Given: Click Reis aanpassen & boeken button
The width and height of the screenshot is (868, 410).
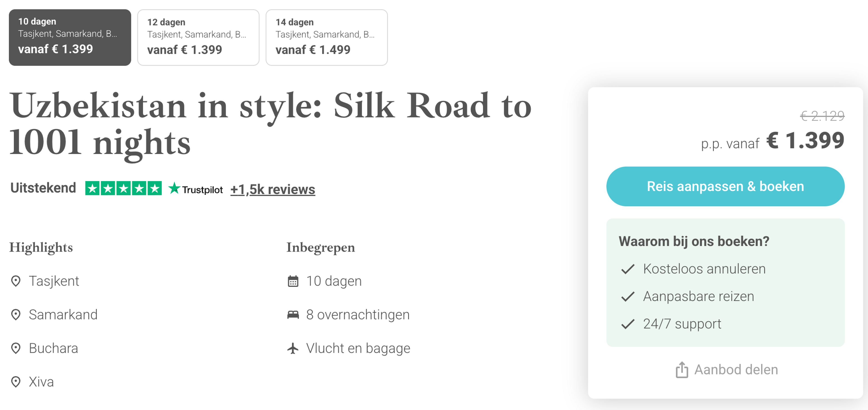Looking at the screenshot, I should point(725,187).
